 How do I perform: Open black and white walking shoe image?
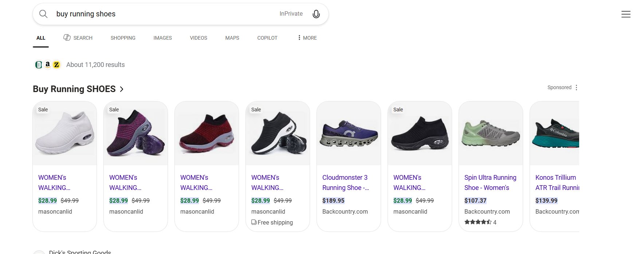click(x=278, y=133)
